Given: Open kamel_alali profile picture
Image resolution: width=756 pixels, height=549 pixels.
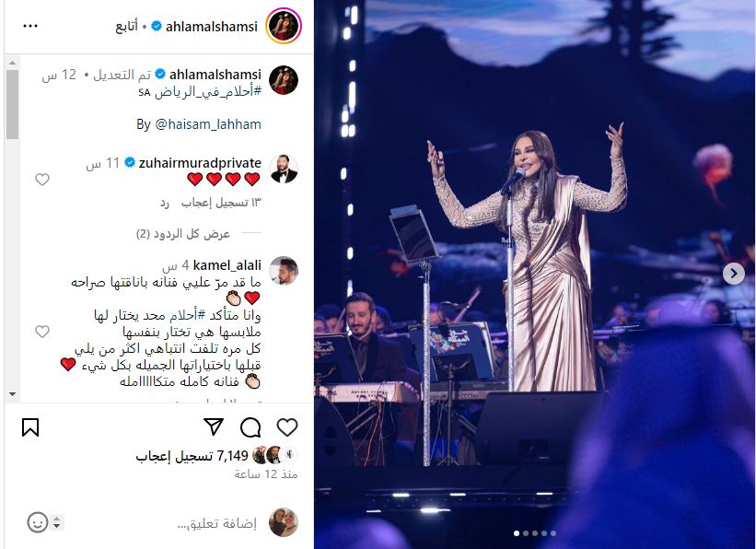Looking at the screenshot, I should point(284,271).
